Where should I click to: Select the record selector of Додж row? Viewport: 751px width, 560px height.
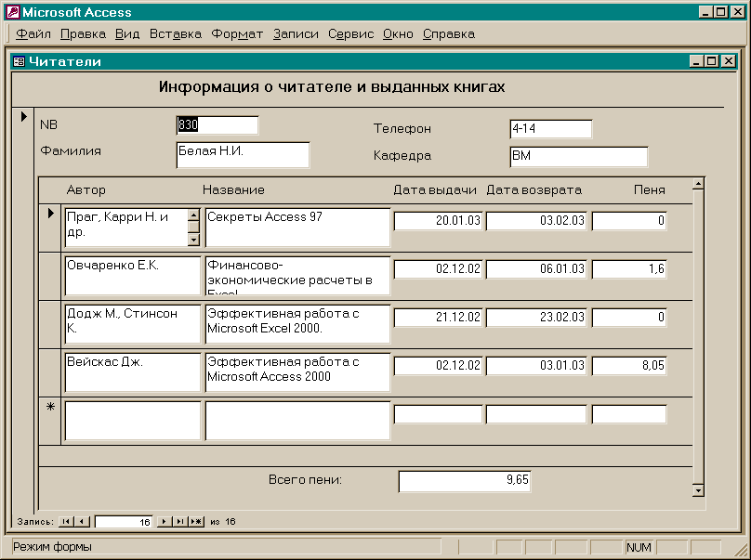[50, 324]
